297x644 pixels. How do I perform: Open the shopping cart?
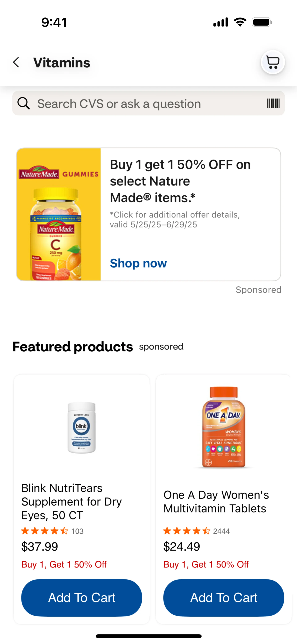(x=273, y=62)
